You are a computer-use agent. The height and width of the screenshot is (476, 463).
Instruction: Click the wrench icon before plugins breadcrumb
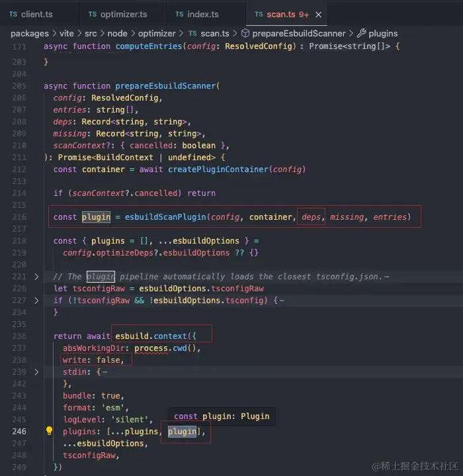pos(361,33)
